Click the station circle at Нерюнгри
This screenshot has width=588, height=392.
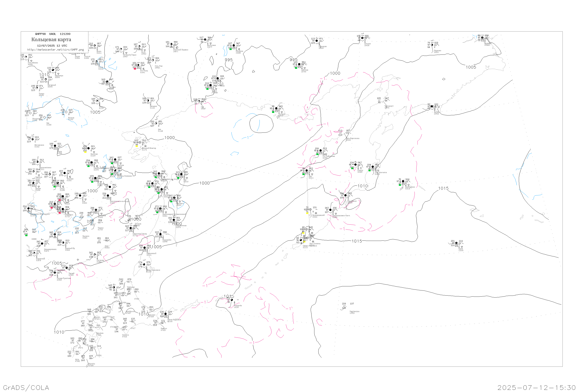coord(53,70)
